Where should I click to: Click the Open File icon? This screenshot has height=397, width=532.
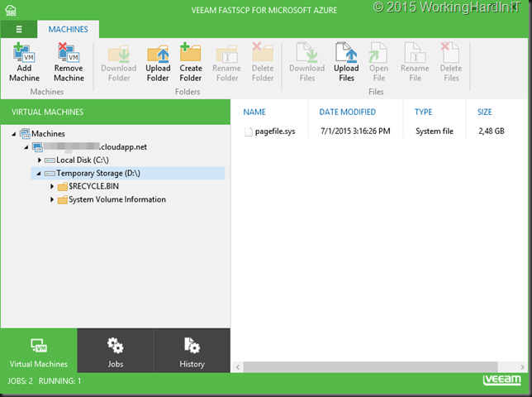coord(378,53)
